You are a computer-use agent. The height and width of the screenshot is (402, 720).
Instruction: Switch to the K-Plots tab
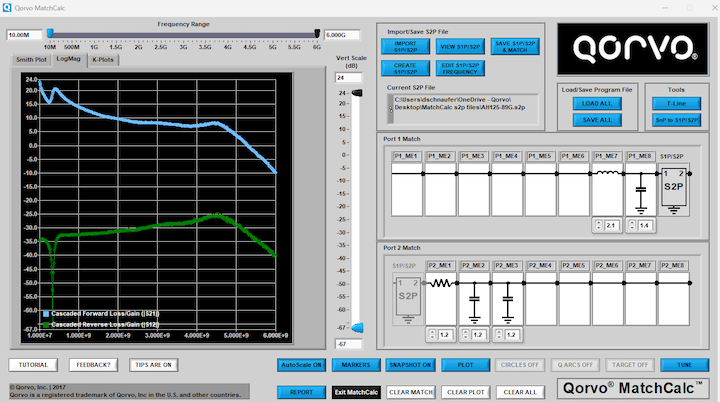[103, 60]
